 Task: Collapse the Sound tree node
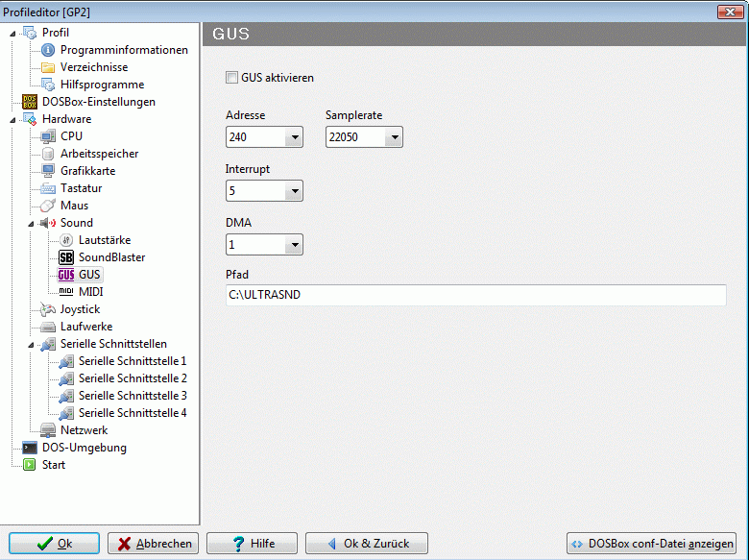point(31,223)
